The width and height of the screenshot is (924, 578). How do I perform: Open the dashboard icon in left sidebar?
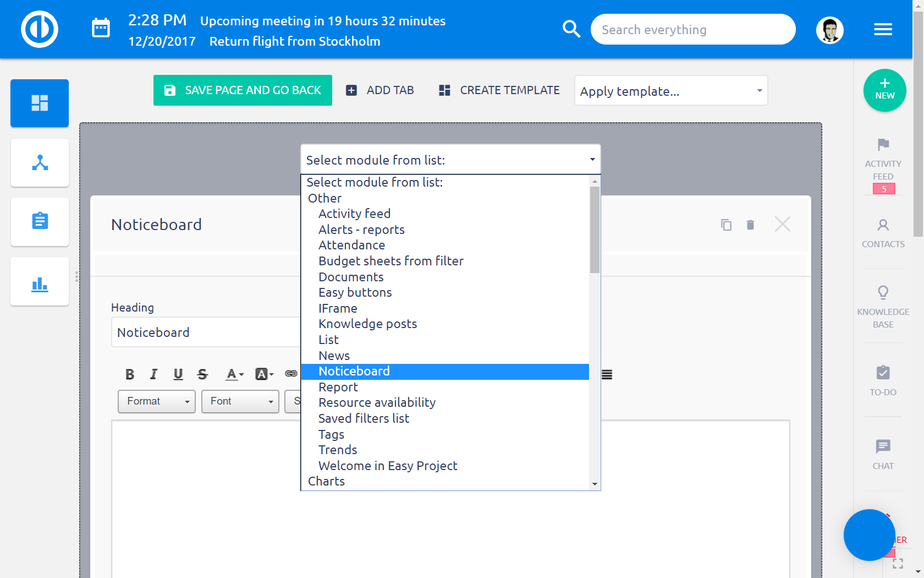pyautogui.click(x=40, y=103)
